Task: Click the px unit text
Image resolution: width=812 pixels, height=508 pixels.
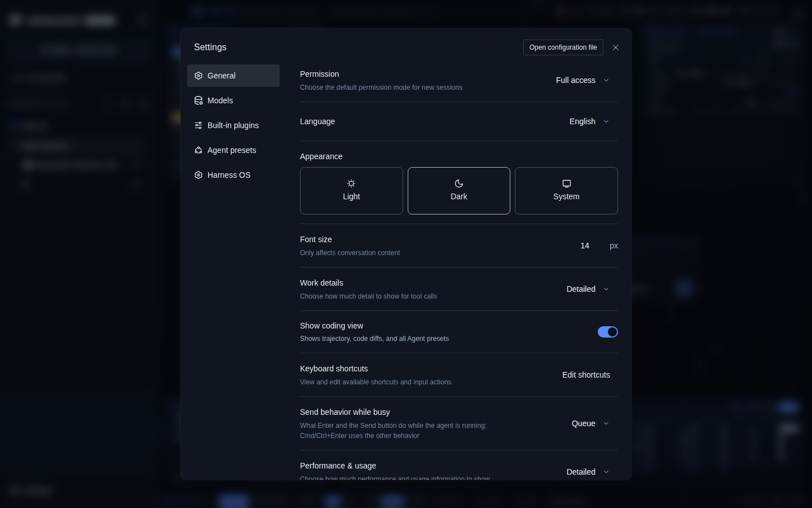Action: pos(614,246)
